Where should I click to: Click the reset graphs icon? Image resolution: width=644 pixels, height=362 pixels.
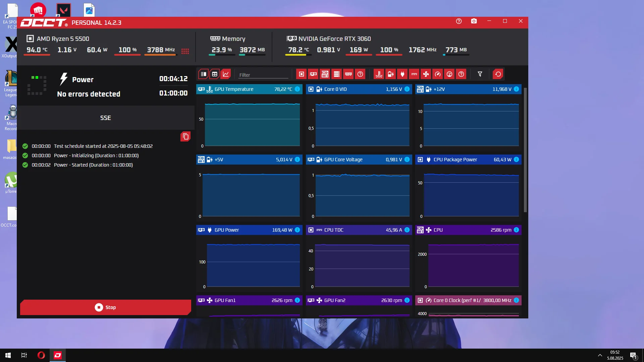pos(498,74)
